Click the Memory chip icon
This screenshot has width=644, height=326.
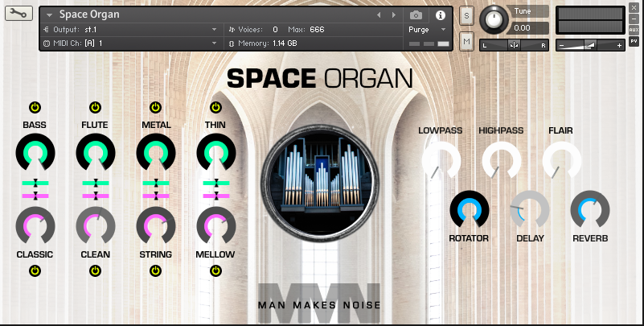click(x=232, y=43)
